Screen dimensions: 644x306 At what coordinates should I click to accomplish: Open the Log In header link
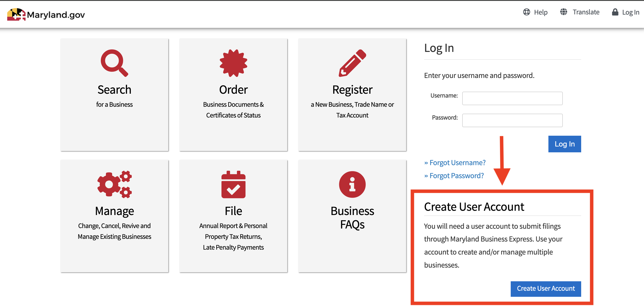pos(625,12)
